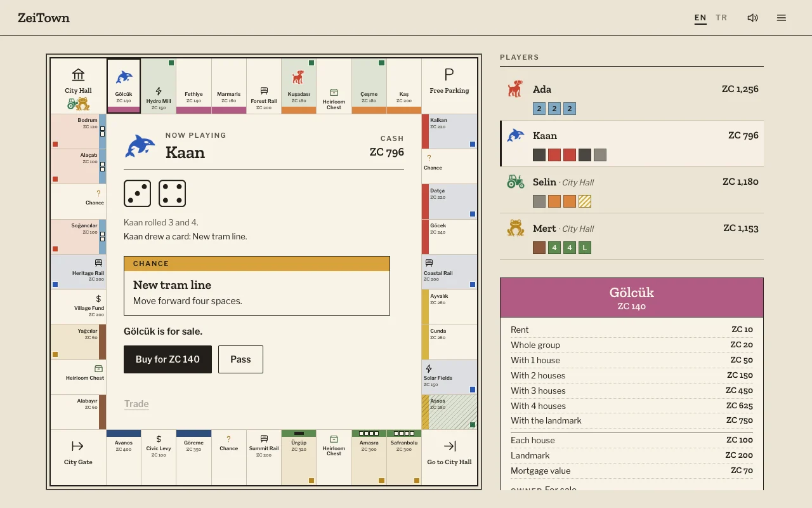
Task: Select EN language option
Action: coord(700,18)
